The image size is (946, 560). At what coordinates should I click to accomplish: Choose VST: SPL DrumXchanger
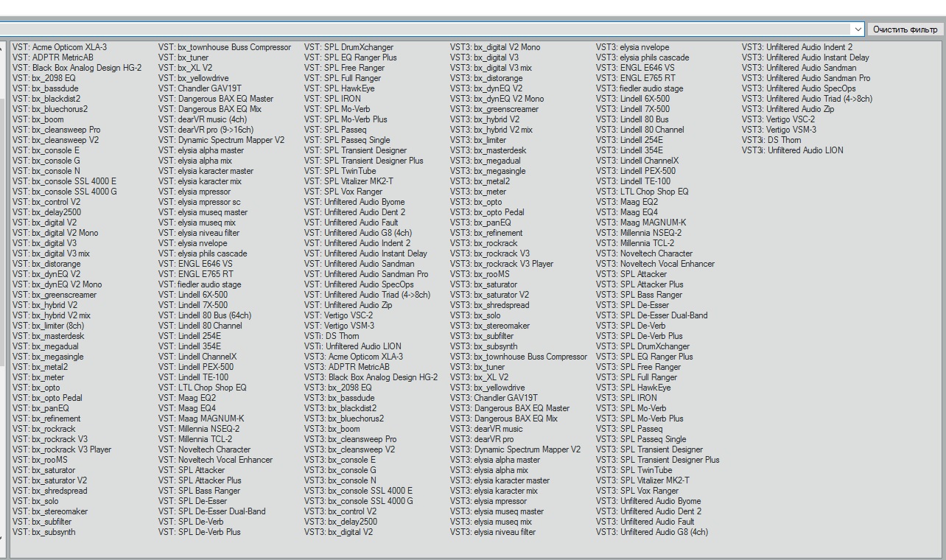pyautogui.click(x=349, y=47)
